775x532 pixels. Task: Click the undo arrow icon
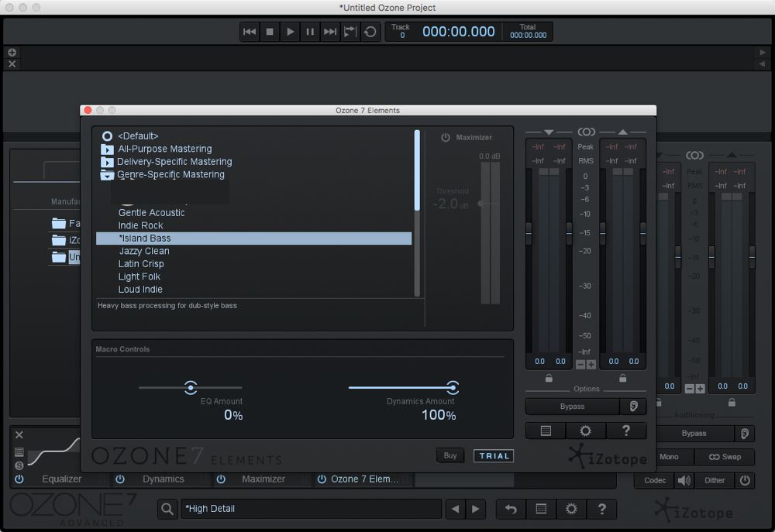pos(511,509)
